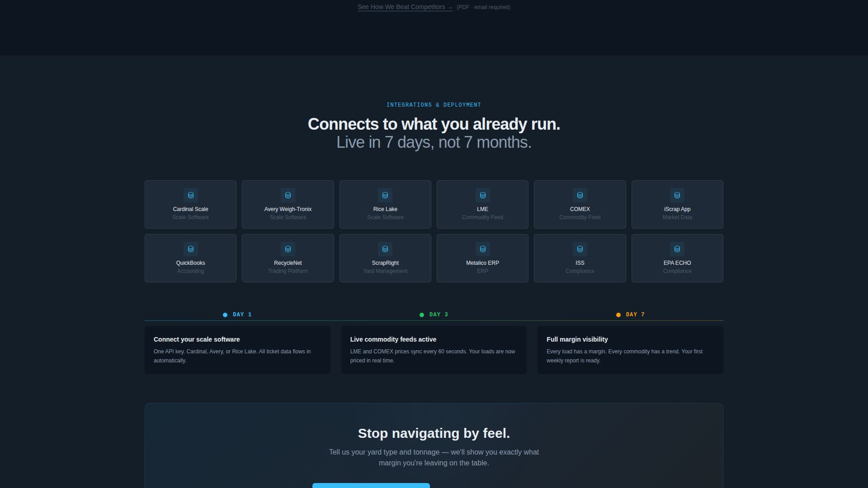Click the database icon on LME card
The image size is (868, 488).
click(482, 195)
